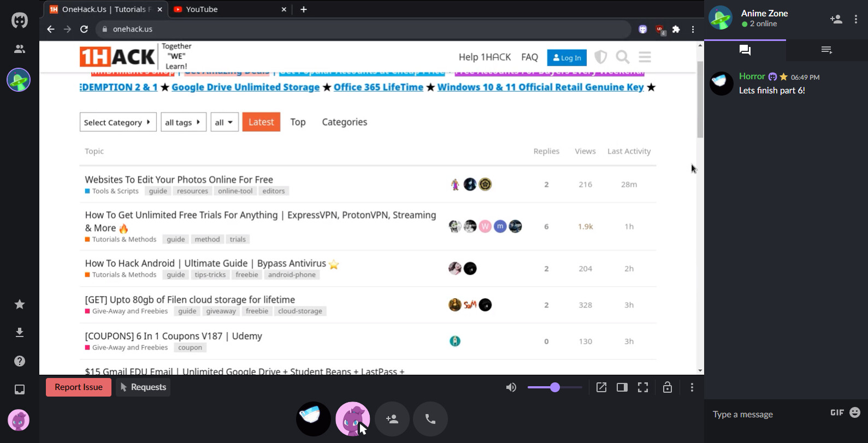Click the download icon in left sidebar
Screen dimensions: 868x443
pyautogui.click(x=20, y=333)
